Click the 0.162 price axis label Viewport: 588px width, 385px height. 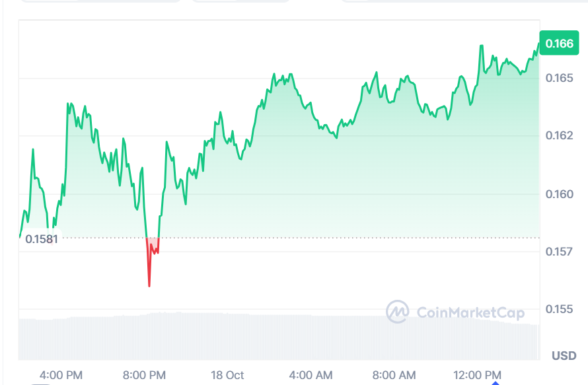tap(559, 136)
